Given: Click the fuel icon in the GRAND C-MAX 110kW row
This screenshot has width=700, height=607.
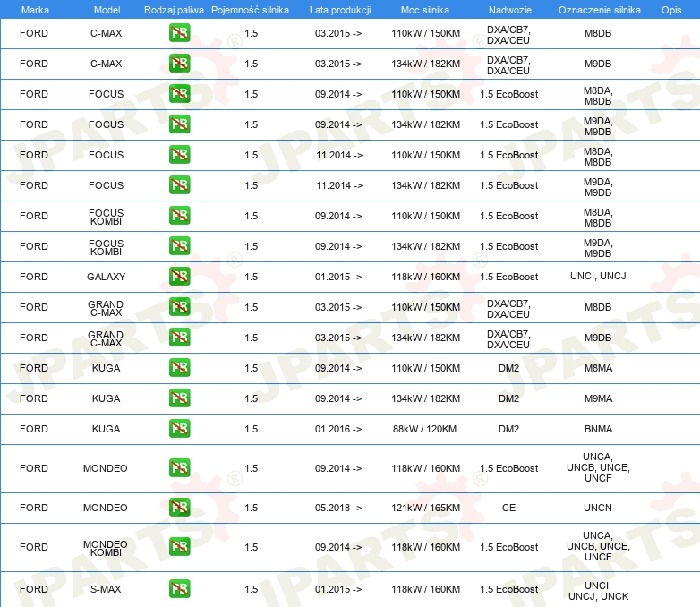Looking at the screenshot, I should (179, 306).
